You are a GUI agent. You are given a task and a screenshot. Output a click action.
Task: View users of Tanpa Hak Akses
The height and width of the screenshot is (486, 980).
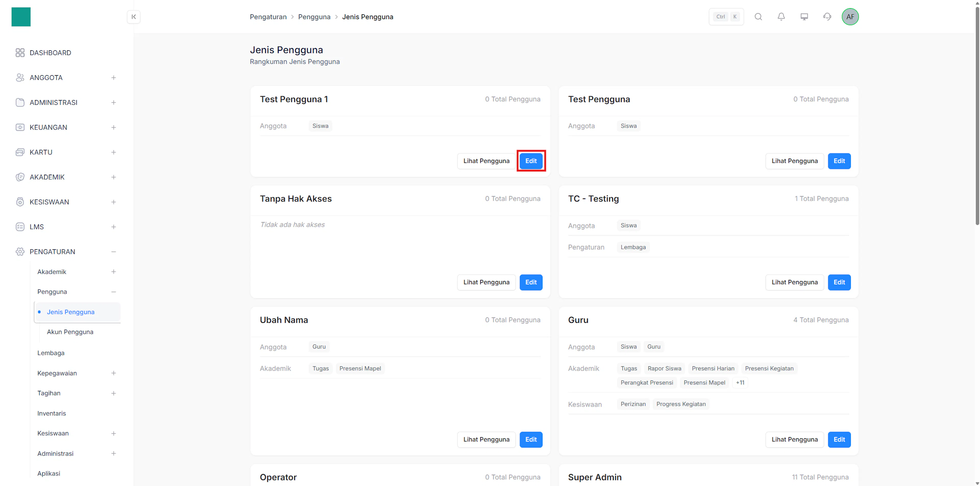click(486, 282)
